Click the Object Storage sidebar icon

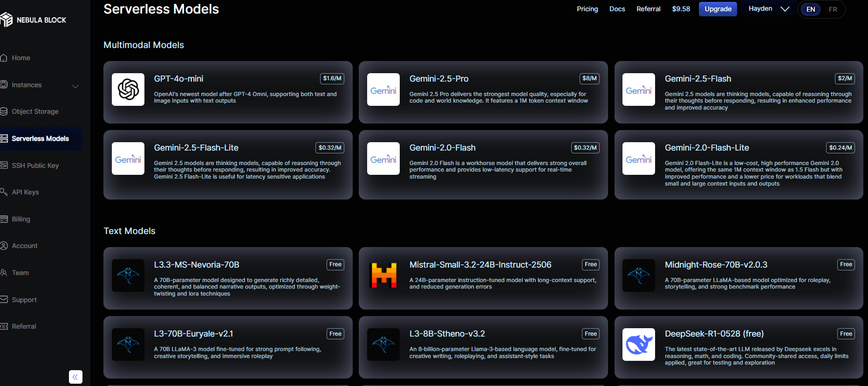click(4, 111)
